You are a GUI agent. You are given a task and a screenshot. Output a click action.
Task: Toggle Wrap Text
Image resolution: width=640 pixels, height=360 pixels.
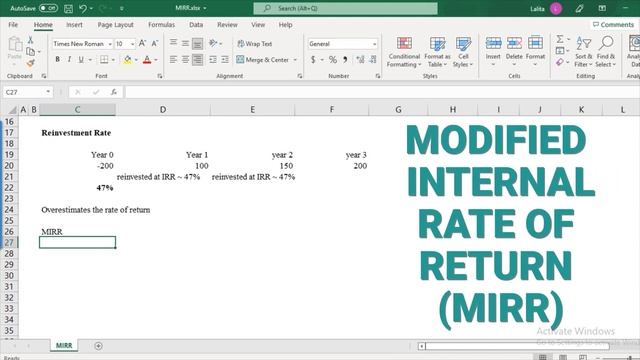[x=255, y=43]
